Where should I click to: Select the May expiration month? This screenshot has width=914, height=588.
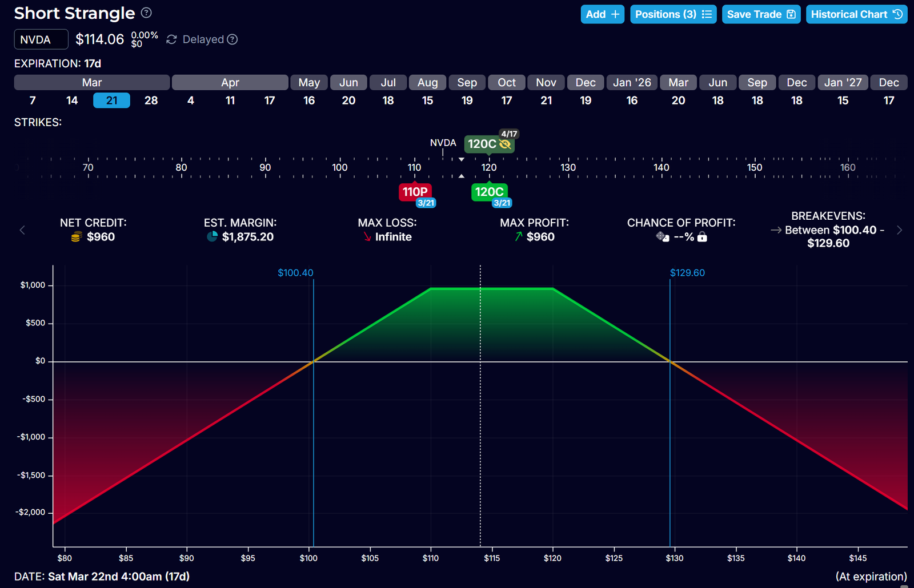click(309, 82)
